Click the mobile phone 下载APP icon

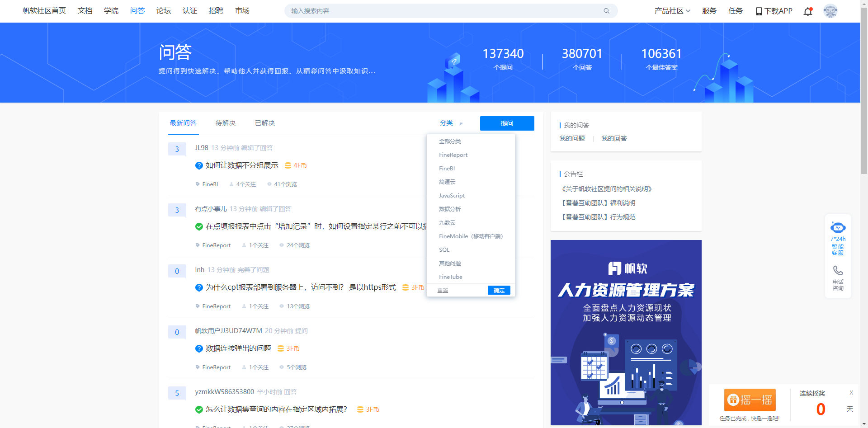pyautogui.click(x=759, y=11)
